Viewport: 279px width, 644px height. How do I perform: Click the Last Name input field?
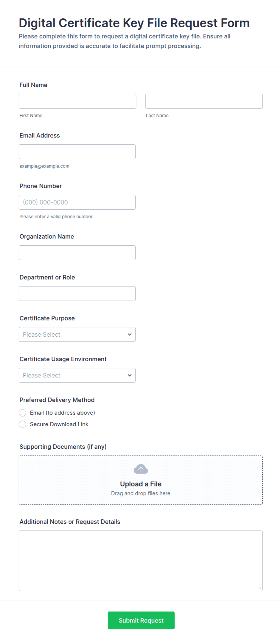click(x=204, y=101)
